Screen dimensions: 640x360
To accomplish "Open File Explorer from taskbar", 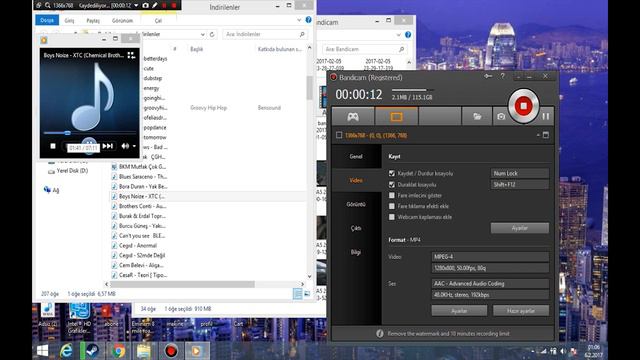I will (x=144, y=351).
